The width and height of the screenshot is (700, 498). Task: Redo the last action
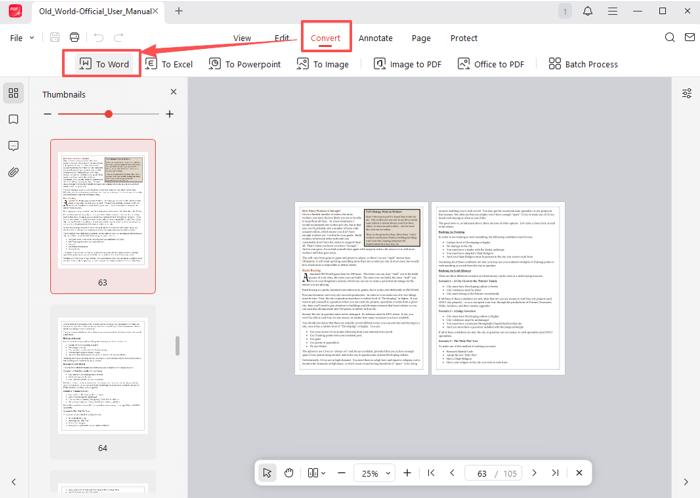[118, 37]
